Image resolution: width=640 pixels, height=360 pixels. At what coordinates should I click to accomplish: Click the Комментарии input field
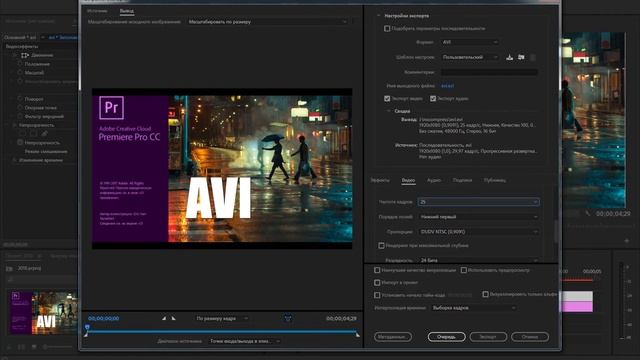pos(489,72)
